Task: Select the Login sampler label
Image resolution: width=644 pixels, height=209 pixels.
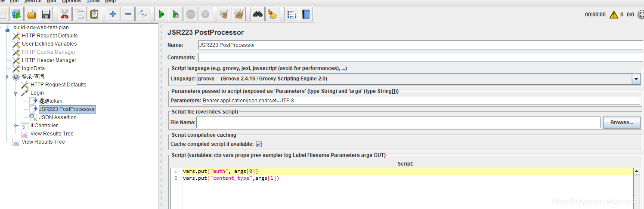Action: click(37, 93)
